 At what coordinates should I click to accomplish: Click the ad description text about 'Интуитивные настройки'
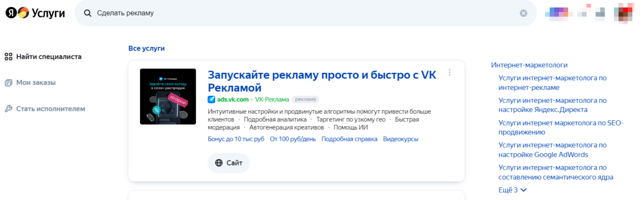pyautogui.click(x=319, y=119)
